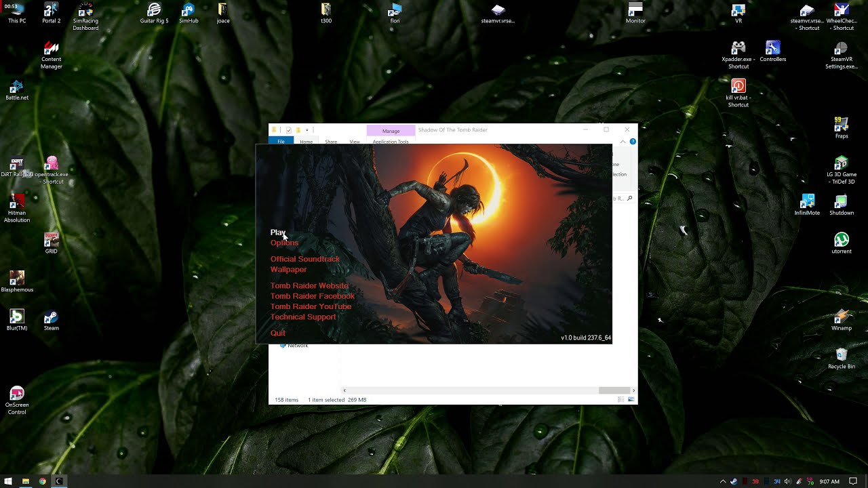Click the search magnifier in Explorer

click(x=630, y=199)
